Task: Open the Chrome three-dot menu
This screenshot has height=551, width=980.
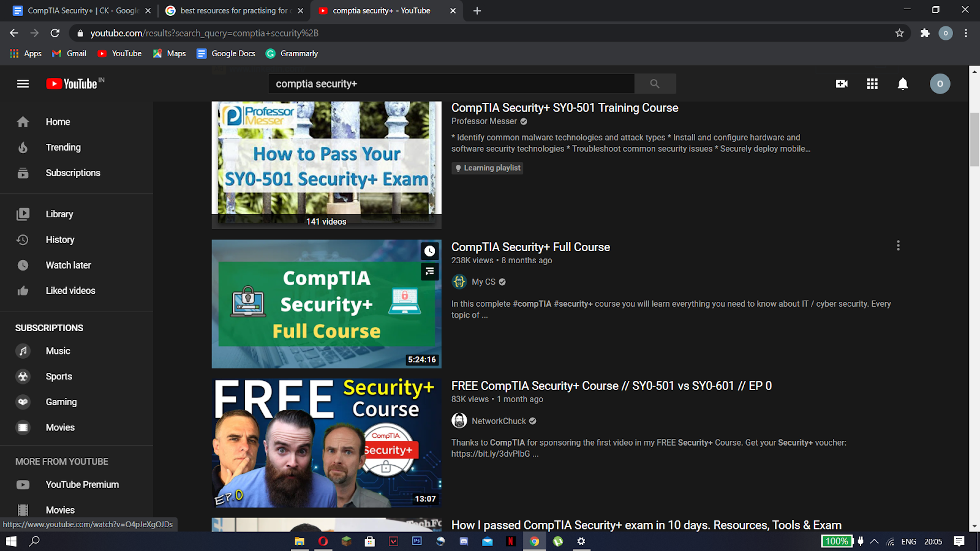Action: pyautogui.click(x=966, y=33)
